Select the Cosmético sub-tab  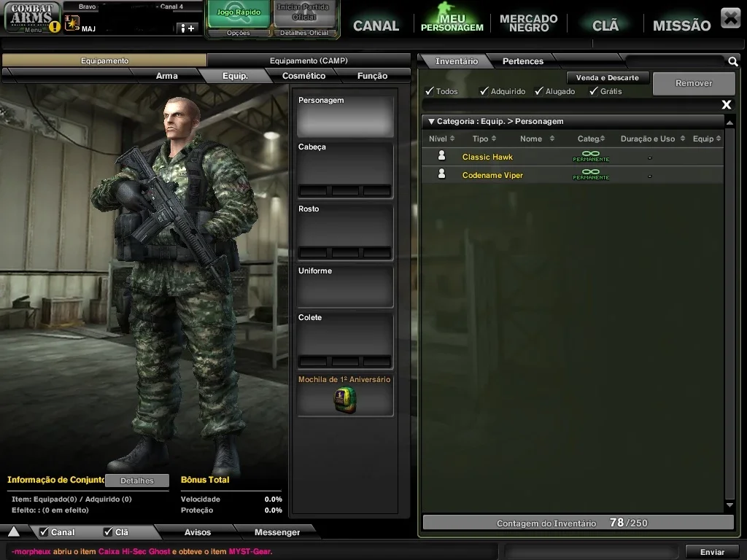coord(303,76)
